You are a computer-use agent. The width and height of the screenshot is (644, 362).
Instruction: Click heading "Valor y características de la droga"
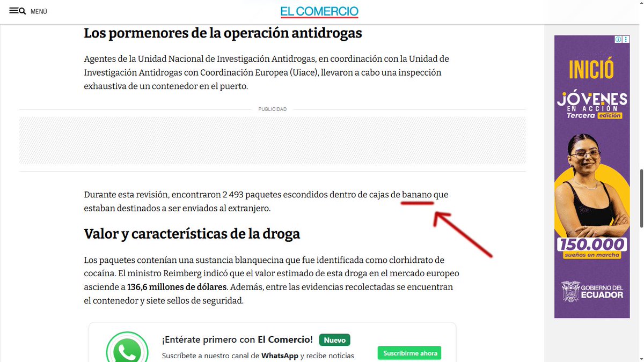192,234
